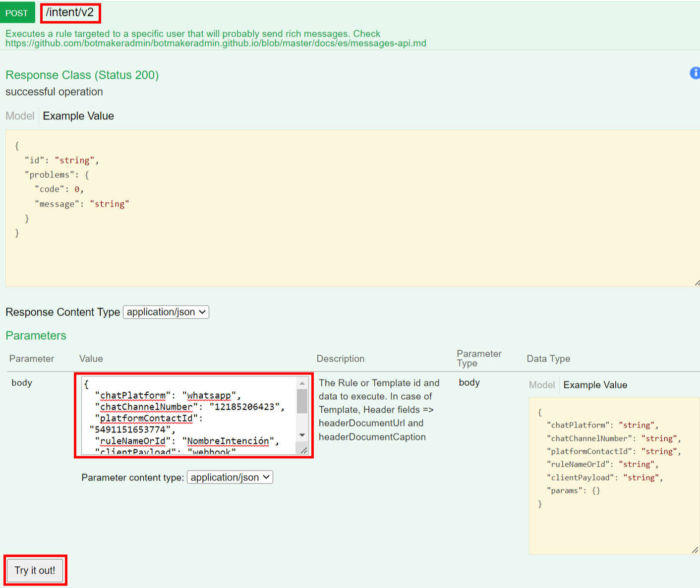Open the Response Content Type dropdown
Screen dimensions: 700x588
point(166,312)
